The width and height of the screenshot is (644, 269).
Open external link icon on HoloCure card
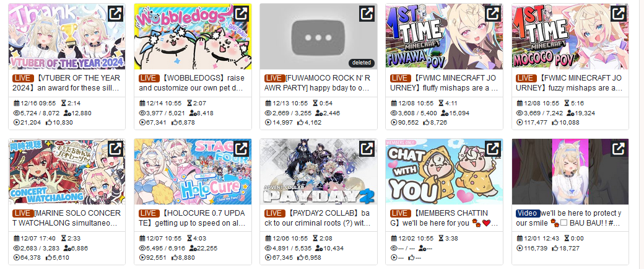click(x=241, y=149)
